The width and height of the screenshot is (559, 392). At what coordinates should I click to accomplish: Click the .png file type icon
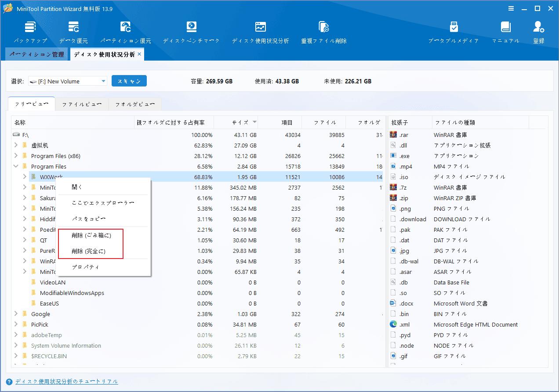(393, 209)
